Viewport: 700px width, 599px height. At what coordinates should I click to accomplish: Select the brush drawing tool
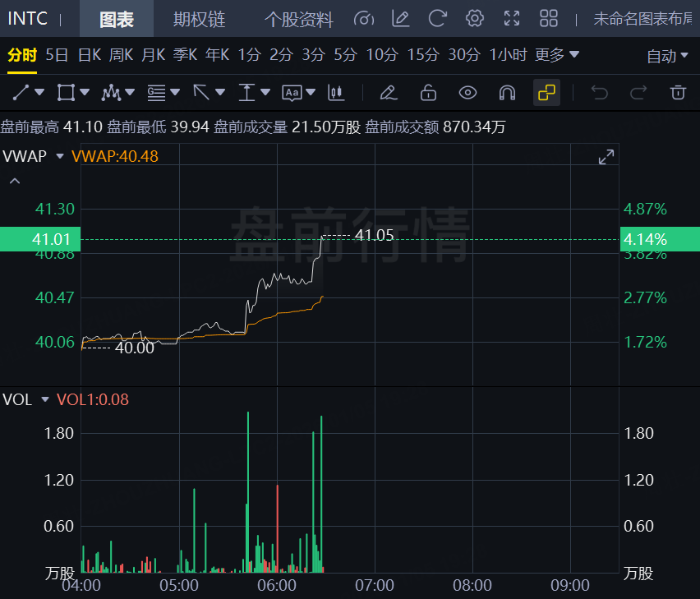tap(389, 92)
